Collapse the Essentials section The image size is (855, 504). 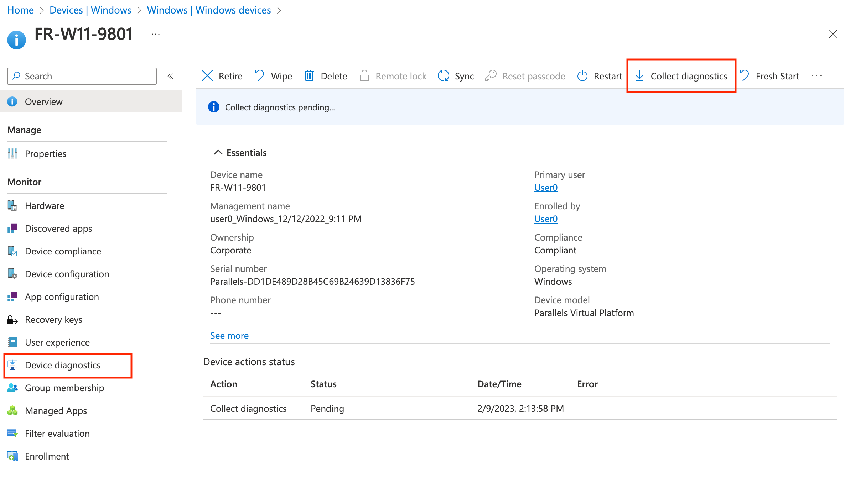[218, 152]
